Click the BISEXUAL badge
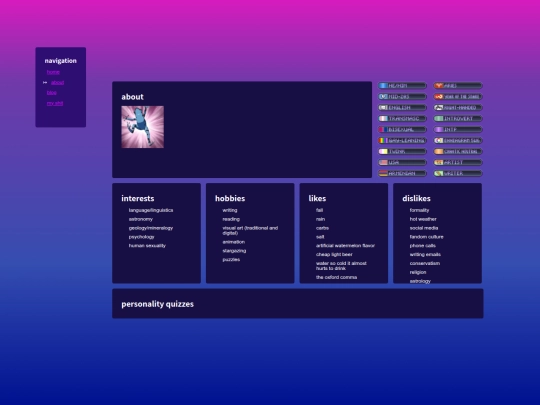 [x=402, y=129]
